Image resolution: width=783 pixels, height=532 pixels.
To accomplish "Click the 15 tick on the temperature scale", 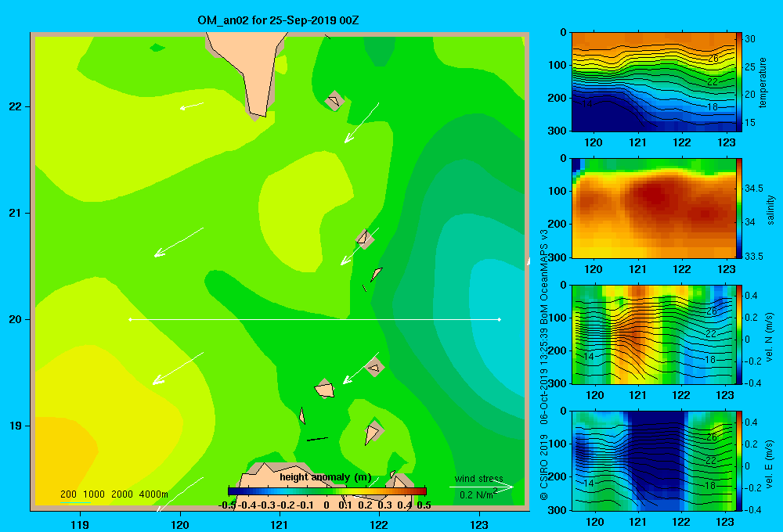I will [x=750, y=122].
